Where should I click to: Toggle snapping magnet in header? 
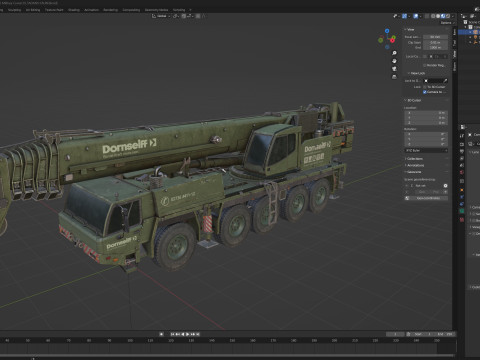(184, 16)
